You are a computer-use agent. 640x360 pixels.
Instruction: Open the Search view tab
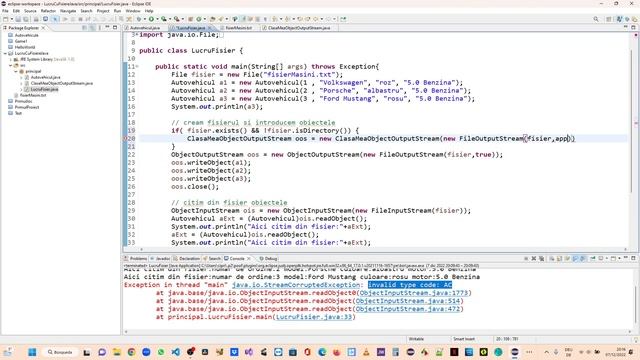(x=212, y=258)
